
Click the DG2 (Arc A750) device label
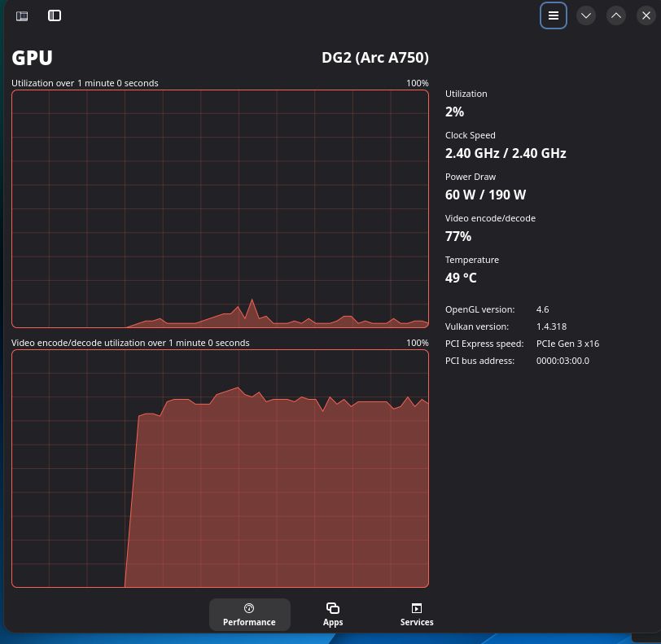pyautogui.click(x=375, y=58)
